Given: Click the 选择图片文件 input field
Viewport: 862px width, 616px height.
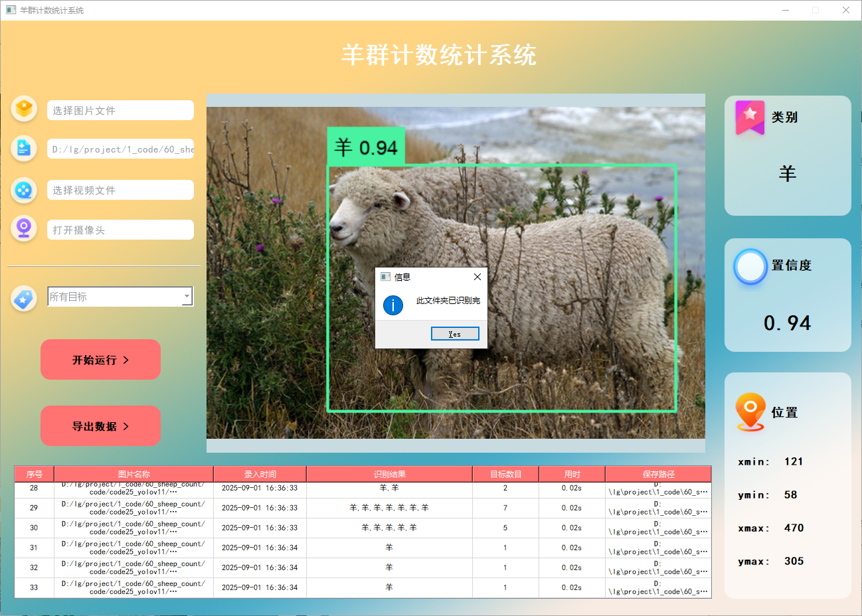Looking at the screenshot, I should coord(120,110).
